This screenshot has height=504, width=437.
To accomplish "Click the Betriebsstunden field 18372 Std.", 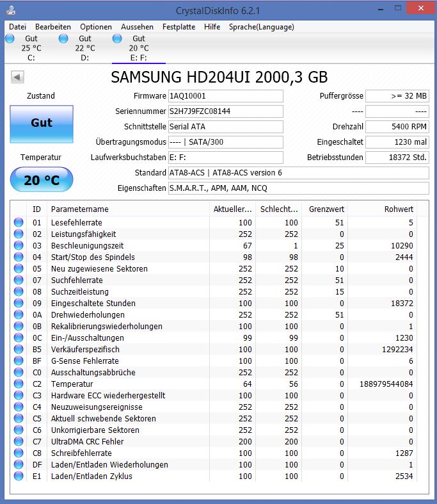I will [x=397, y=158].
